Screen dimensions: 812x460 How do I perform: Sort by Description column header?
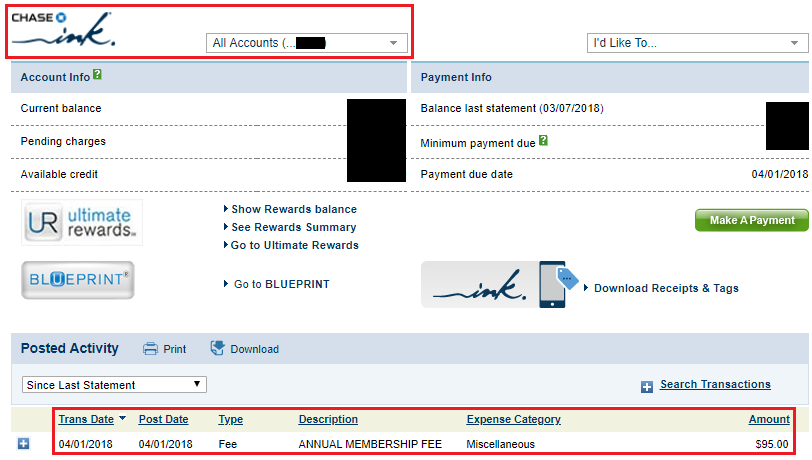[328, 420]
